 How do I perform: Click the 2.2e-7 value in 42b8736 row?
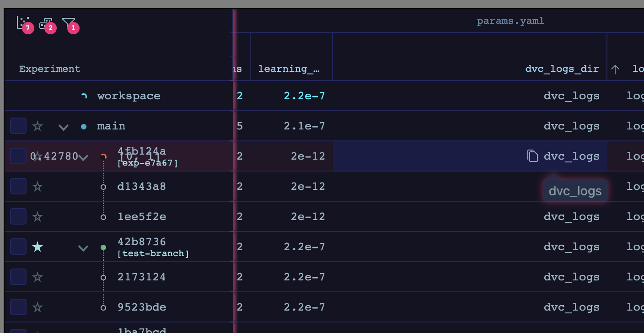click(x=305, y=247)
